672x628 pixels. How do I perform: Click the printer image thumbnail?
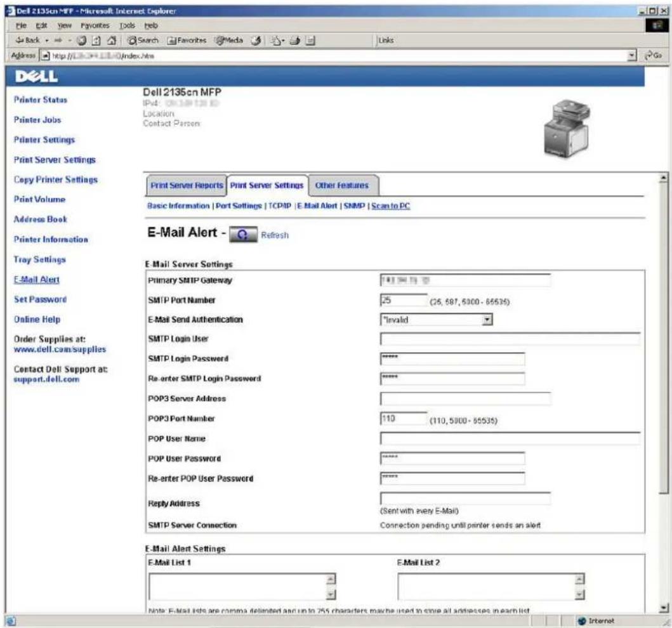point(567,128)
